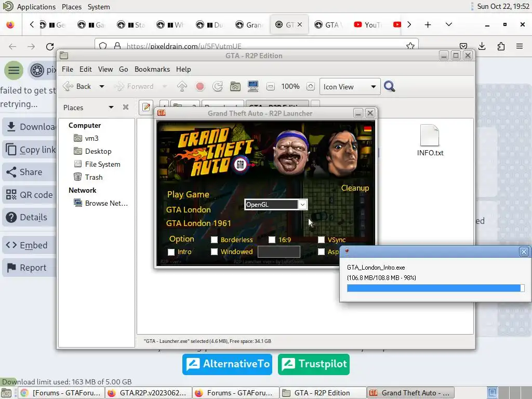Reload the current folder in file manager

point(218,87)
